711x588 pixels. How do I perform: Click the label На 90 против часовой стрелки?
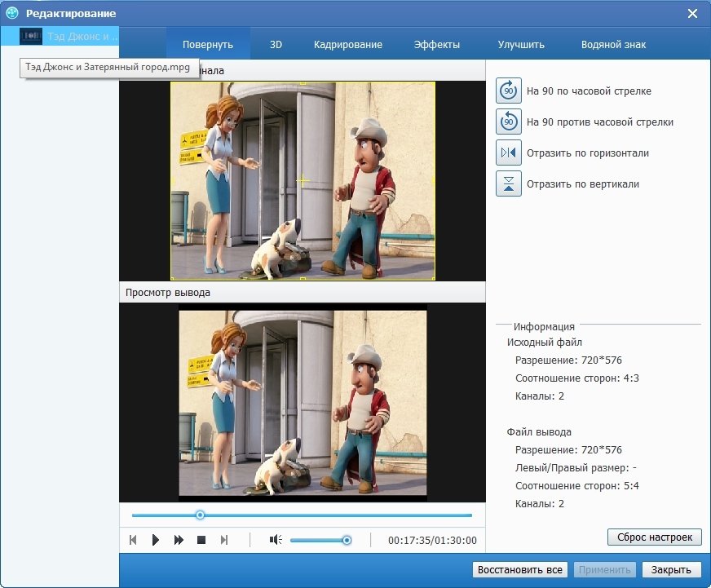[x=600, y=122]
